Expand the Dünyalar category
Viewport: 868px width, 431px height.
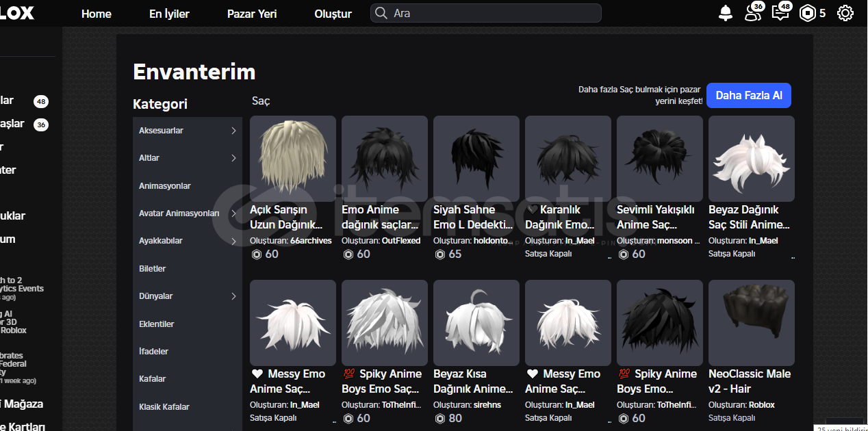click(188, 296)
